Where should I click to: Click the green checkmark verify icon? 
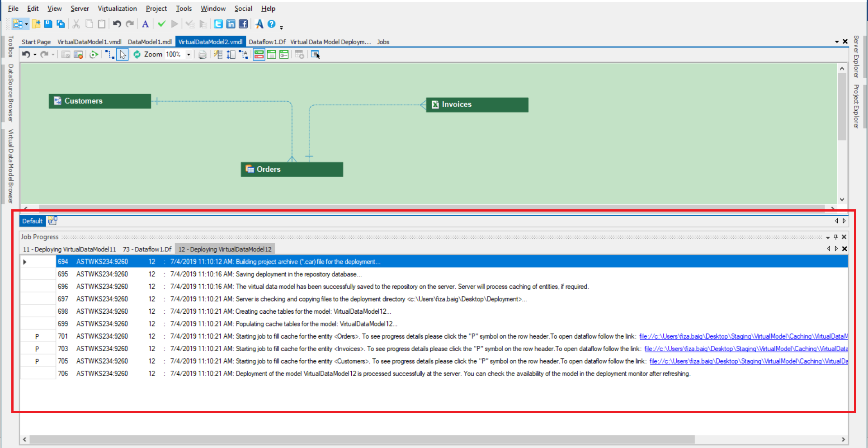point(161,24)
